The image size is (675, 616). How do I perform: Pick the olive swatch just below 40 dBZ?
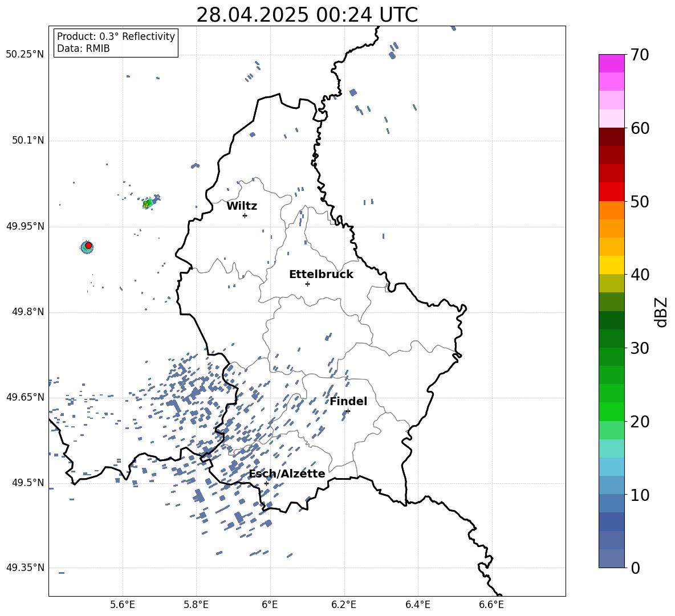[x=611, y=283]
